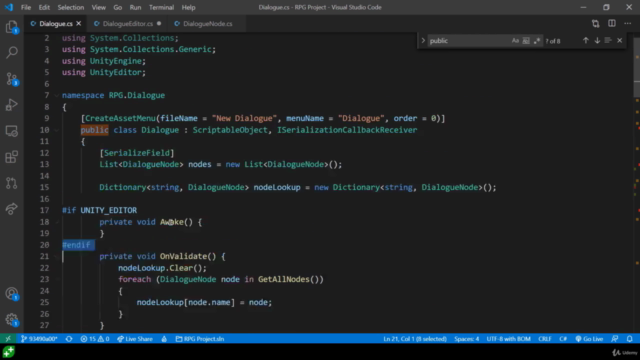
Task: Open the Run menu
Action: pos(135,7)
